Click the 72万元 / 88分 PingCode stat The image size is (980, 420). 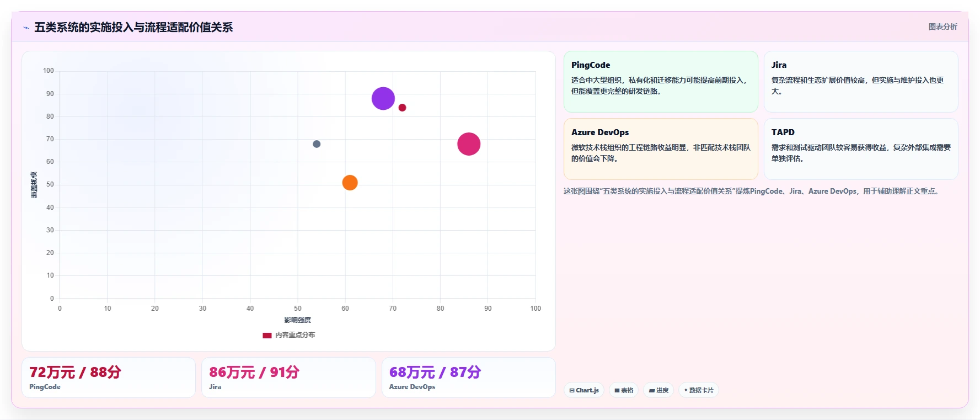pyautogui.click(x=109, y=378)
